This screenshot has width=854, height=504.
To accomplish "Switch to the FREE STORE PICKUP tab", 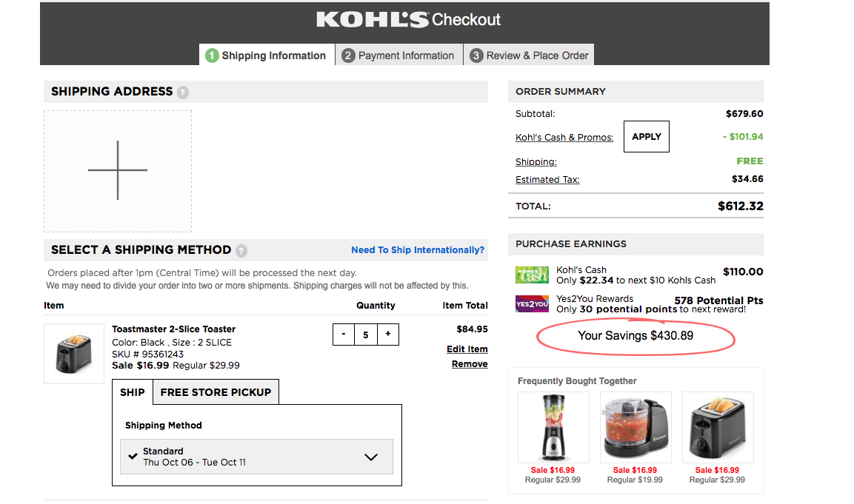I will [216, 392].
